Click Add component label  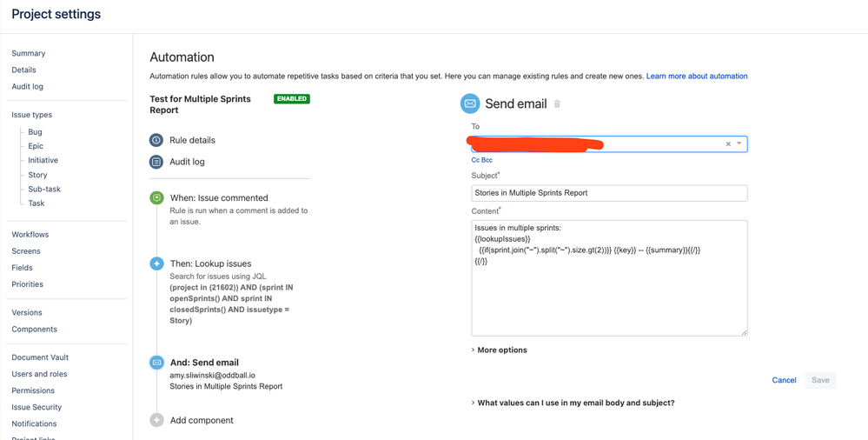click(202, 420)
